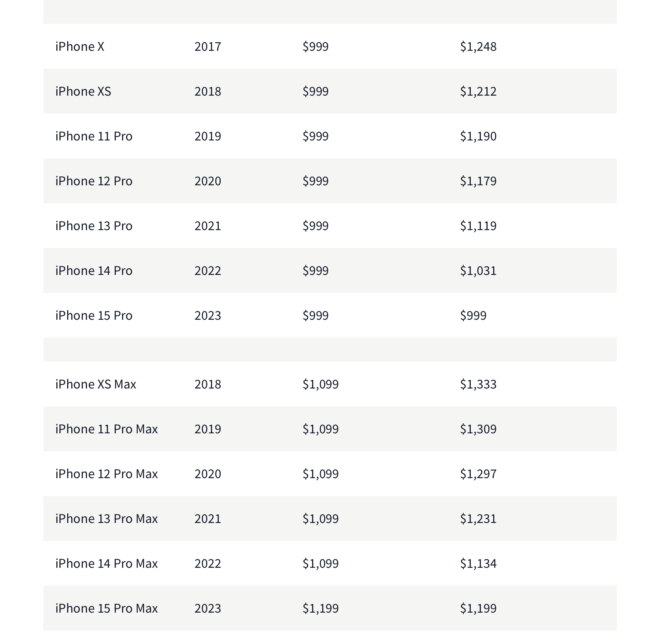Select the iPhone 14 Pro row label
The image size is (660, 644).
tap(94, 270)
